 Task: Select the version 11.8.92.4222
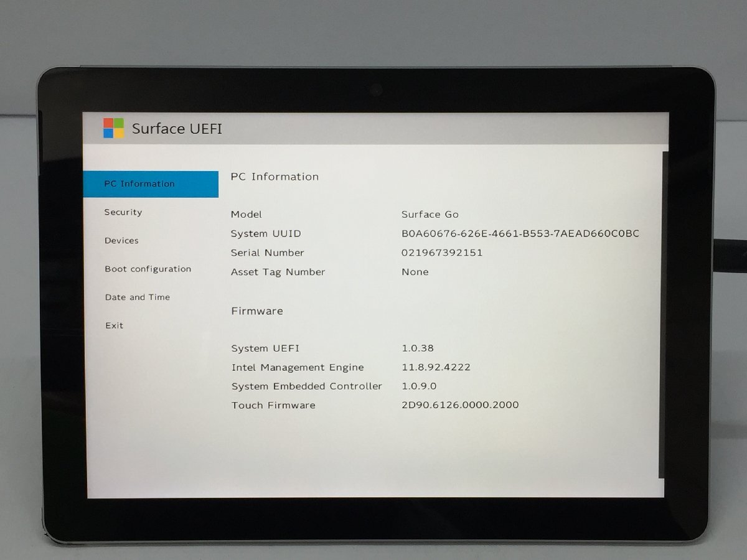click(436, 367)
